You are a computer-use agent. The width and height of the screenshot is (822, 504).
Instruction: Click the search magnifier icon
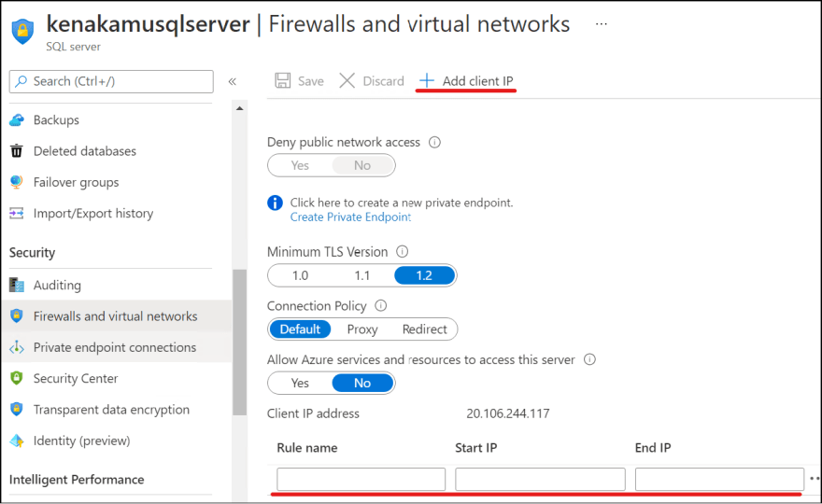point(21,81)
